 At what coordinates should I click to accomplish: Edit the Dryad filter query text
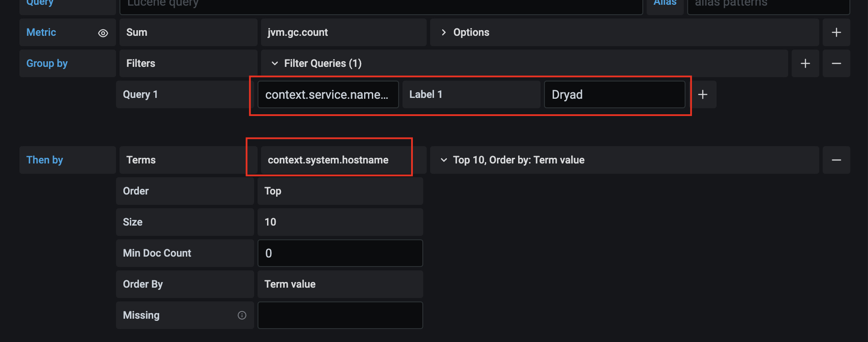coord(614,94)
